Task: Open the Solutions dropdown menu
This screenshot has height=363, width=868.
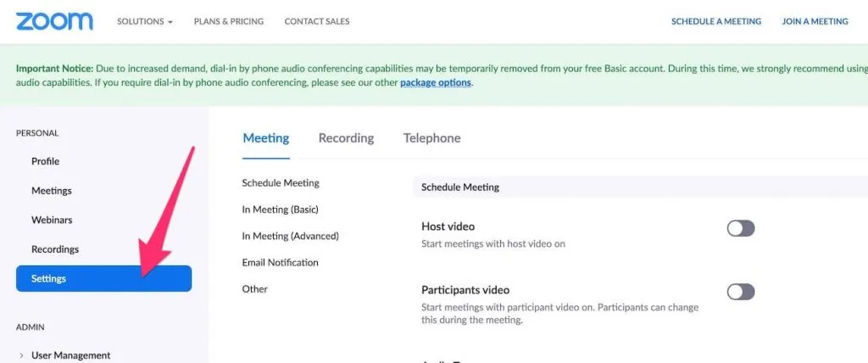Action: (145, 21)
